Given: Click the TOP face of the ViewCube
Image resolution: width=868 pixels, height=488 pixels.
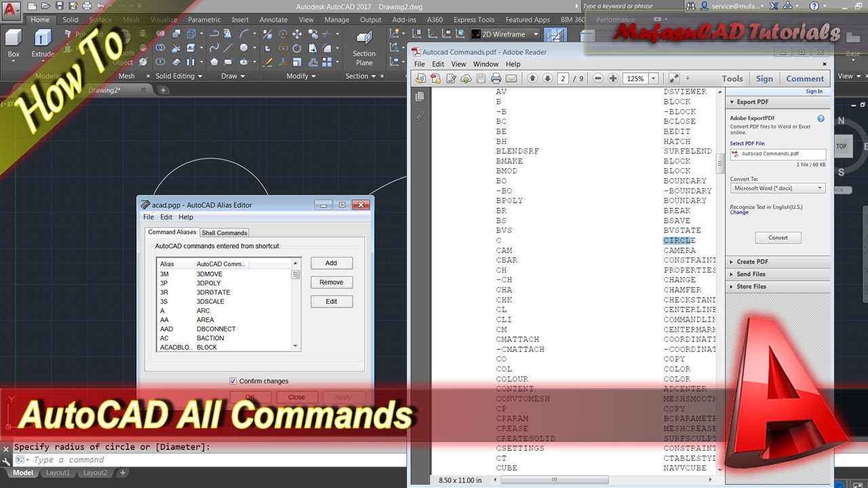Looking at the screenshot, I should click(841, 146).
